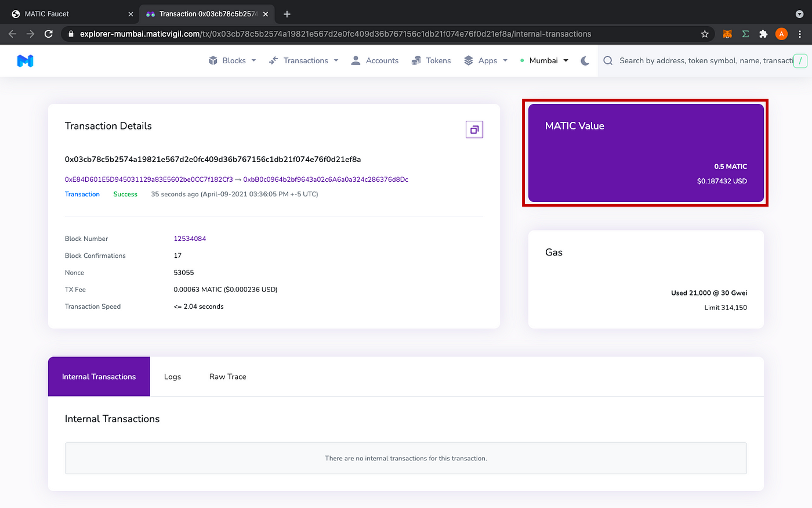This screenshot has width=812, height=508.
Task: Click the Nonce value 53055
Action: pyautogui.click(x=184, y=272)
